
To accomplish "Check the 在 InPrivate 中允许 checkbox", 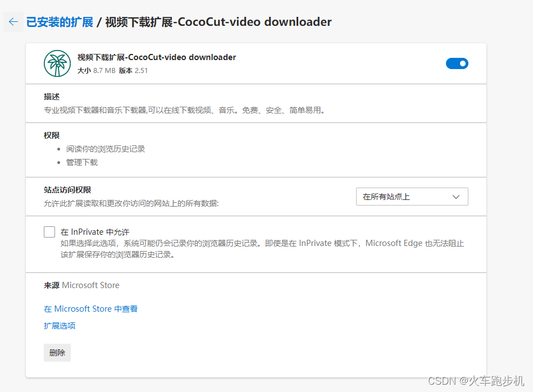I will coord(49,232).
